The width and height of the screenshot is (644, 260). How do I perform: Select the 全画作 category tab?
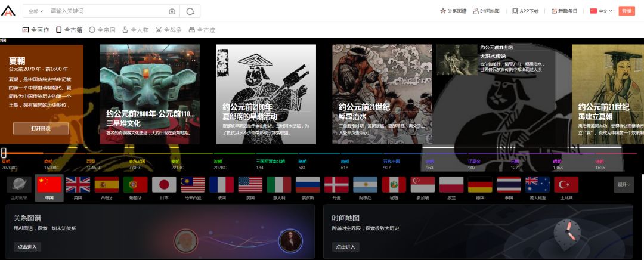tap(36, 30)
